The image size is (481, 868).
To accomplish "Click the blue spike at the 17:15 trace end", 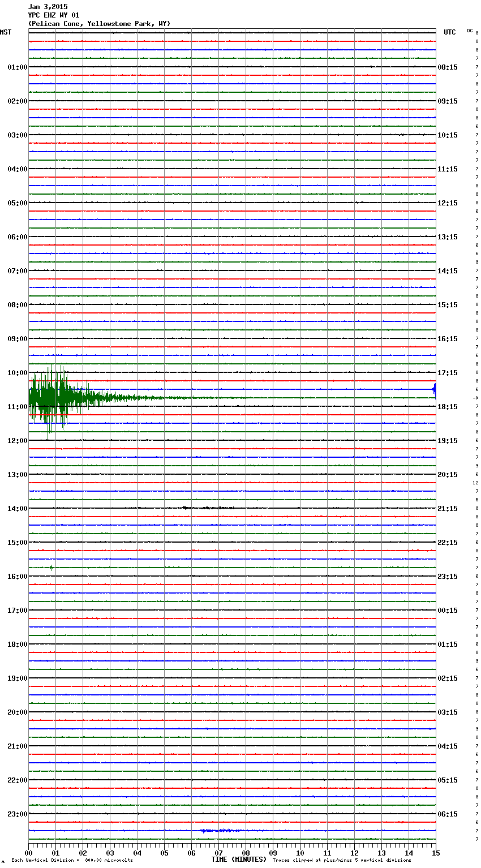I will point(434,389).
